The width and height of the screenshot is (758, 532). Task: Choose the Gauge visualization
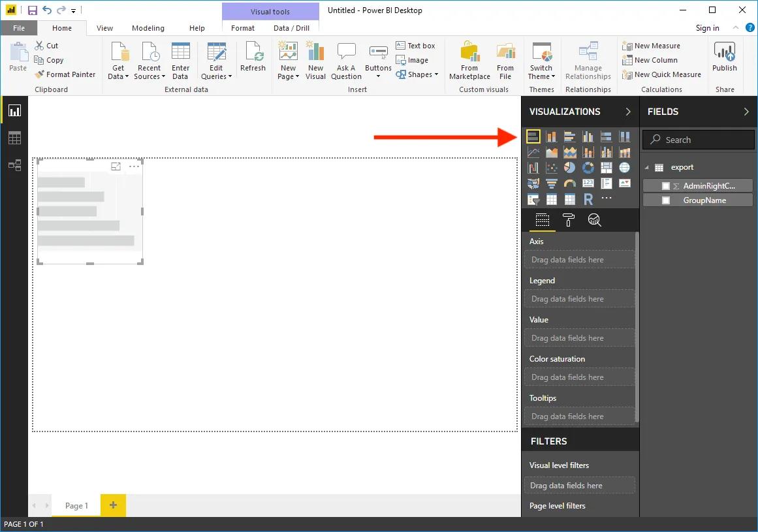point(569,183)
